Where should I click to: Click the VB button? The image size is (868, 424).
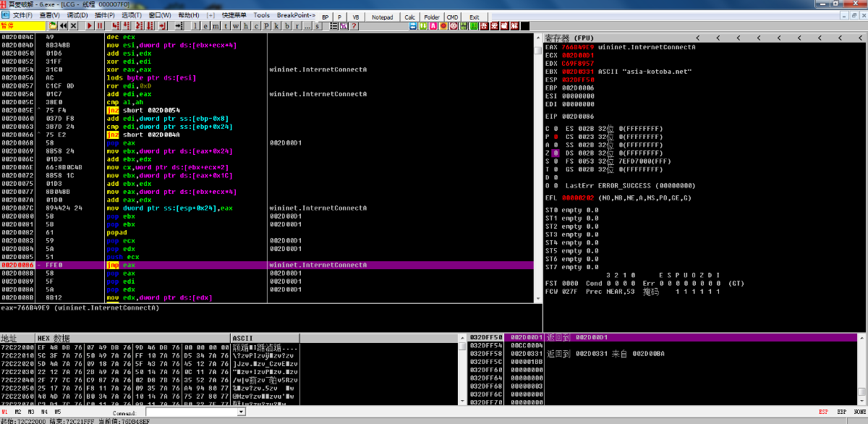click(356, 16)
